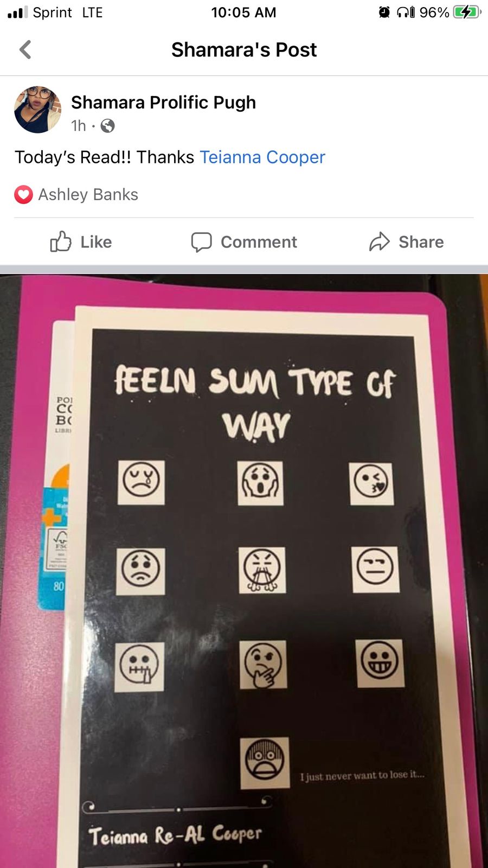The width and height of the screenshot is (488, 868).
Task: Comment on Shamara's post
Action: pos(244,242)
